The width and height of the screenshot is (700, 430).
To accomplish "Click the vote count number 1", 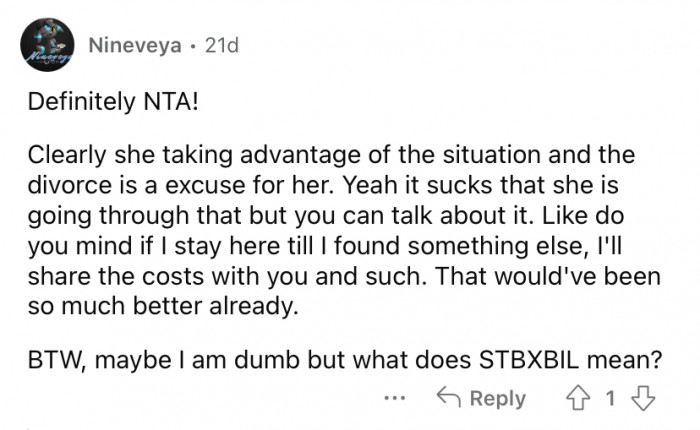I will [611, 398].
